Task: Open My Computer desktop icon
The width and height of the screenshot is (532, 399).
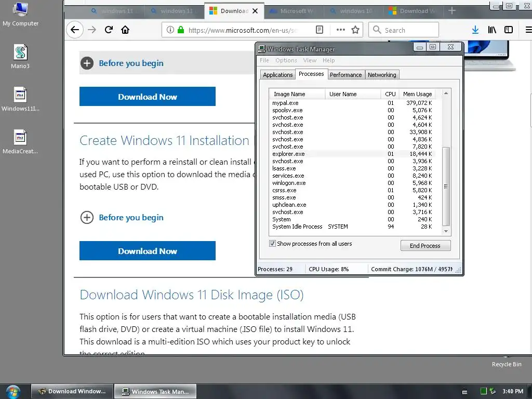Action: (x=20, y=15)
